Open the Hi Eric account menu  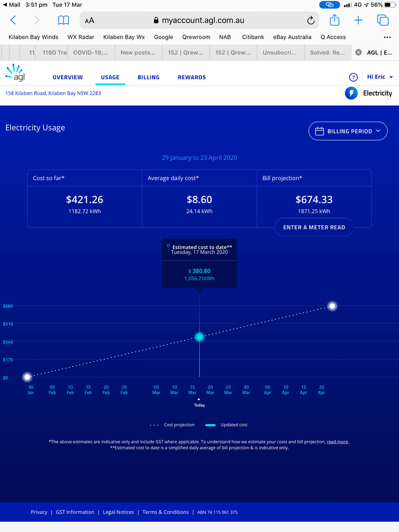[380, 77]
